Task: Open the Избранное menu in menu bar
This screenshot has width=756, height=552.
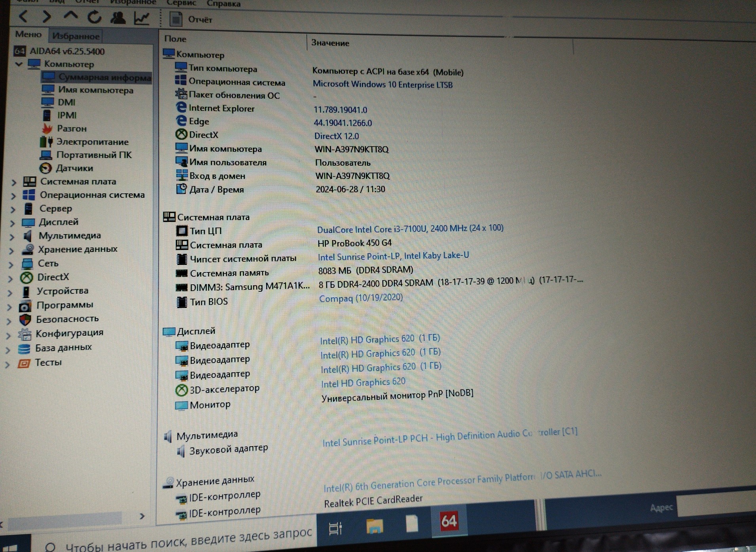Action: 133,2
